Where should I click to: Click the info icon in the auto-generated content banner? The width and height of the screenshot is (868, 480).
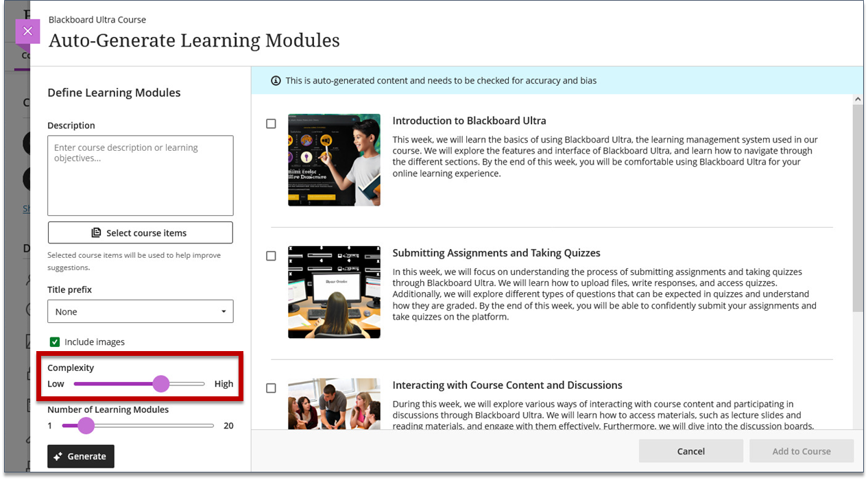click(x=276, y=81)
